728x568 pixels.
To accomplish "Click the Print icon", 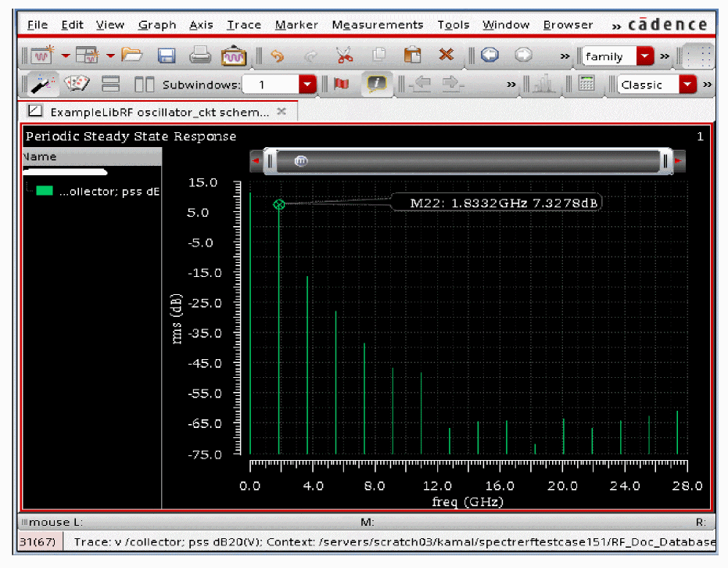I will 200,56.
